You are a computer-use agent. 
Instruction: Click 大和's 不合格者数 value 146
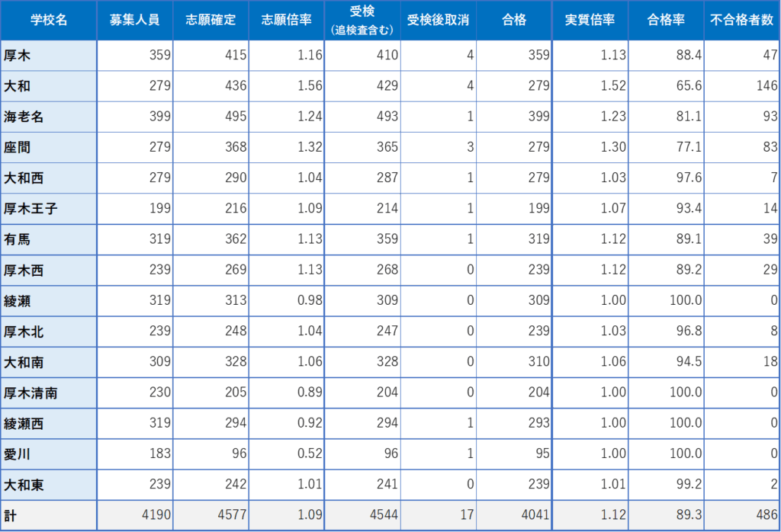[767, 85]
